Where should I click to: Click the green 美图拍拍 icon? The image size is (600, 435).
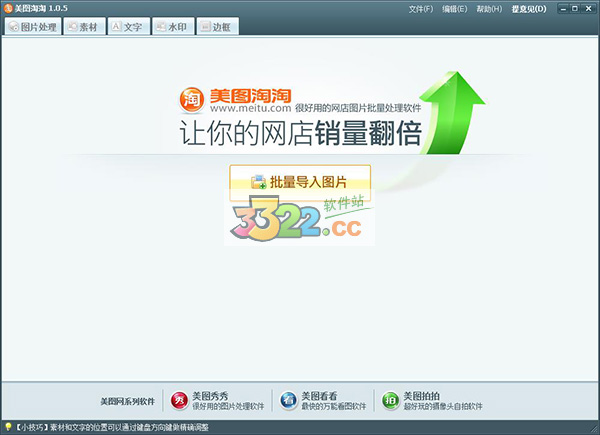point(390,401)
